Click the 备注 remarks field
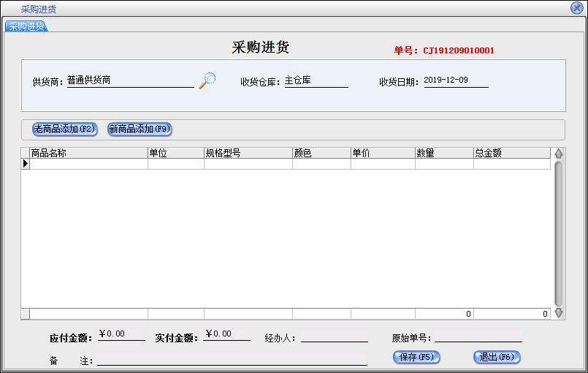Viewport: 588px width, 373px height. [232, 360]
